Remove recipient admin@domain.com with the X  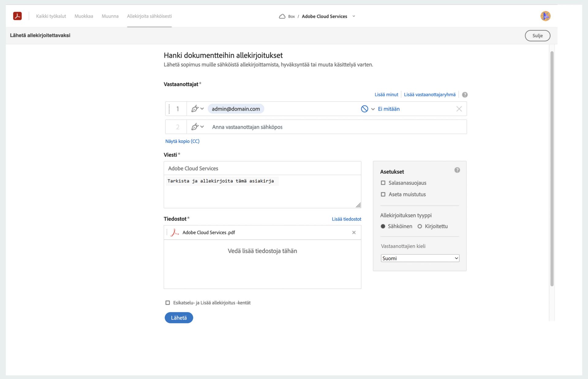pos(459,109)
